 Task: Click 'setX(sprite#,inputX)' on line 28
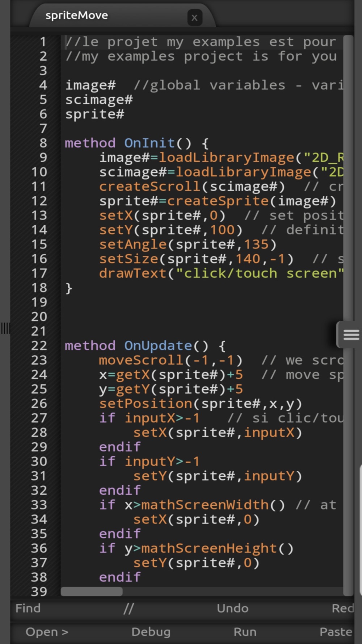[218, 433]
